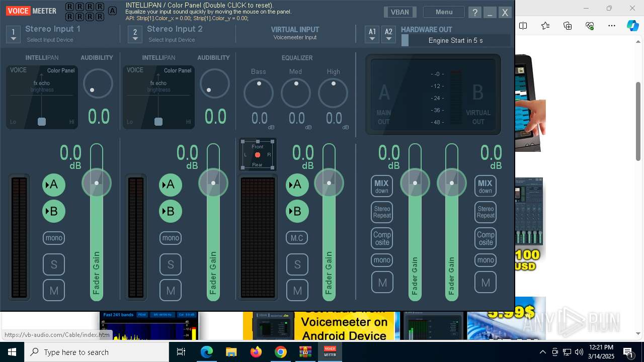Click the taskbar search box

(97, 352)
